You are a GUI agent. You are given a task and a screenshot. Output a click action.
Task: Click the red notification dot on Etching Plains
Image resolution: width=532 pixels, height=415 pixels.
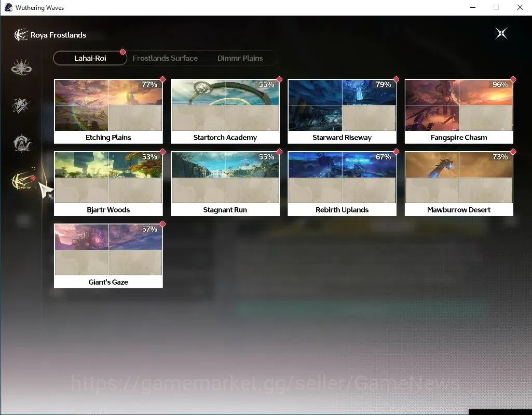coord(162,79)
